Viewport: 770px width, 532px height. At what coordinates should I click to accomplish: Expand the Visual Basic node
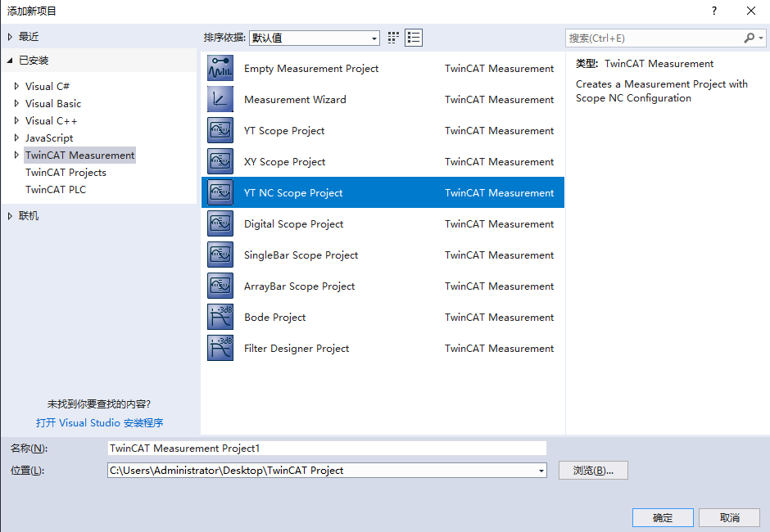coord(16,104)
